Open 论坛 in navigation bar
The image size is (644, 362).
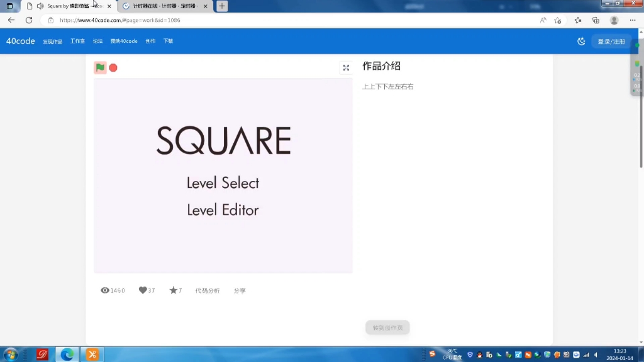(97, 41)
